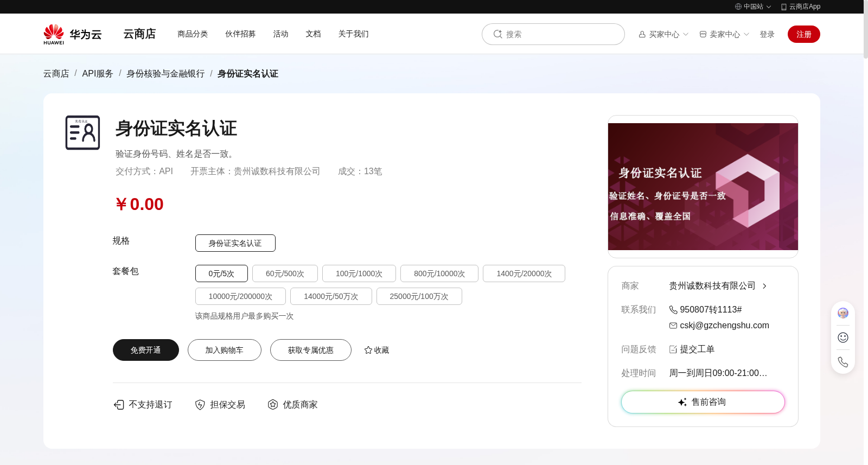Viewport: 868px width, 465px height.
Task: Click the Huawei Cloud logo
Action: tap(73, 34)
